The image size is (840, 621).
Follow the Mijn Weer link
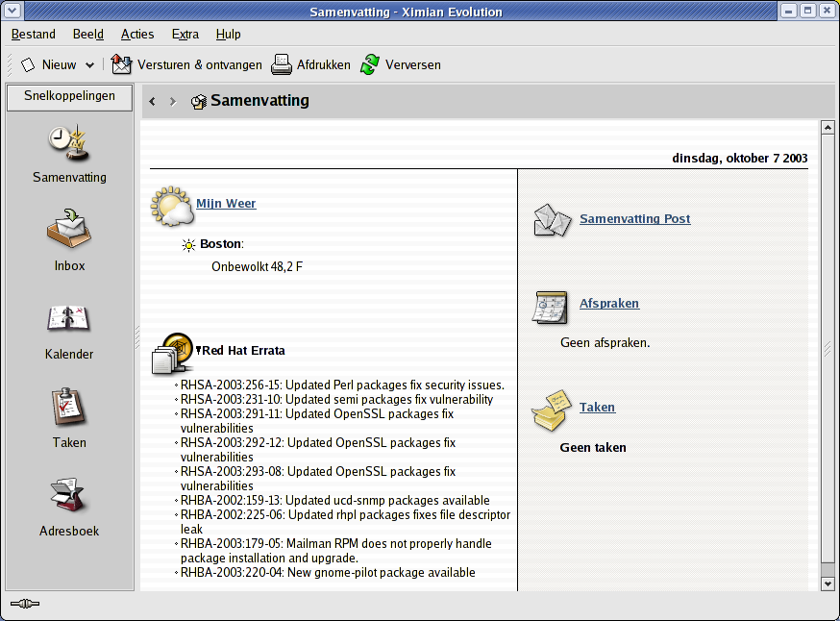point(226,204)
